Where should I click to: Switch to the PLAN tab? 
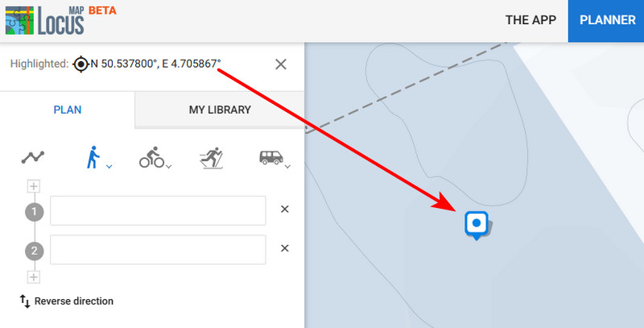pos(68,110)
